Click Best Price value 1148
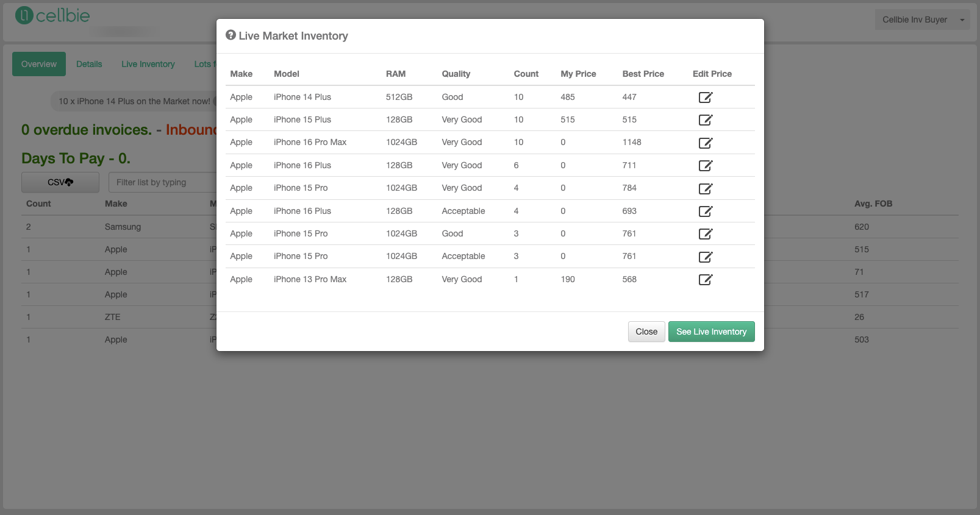Image resolution: width=980 pixels, height=515 pixels. [x=631, y=142]
